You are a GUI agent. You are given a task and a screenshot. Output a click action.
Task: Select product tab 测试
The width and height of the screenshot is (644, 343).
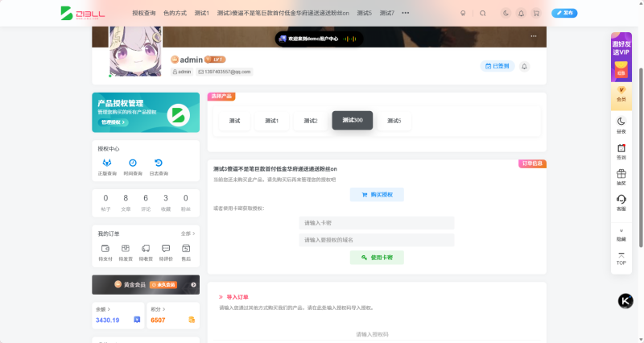(234, 121)
